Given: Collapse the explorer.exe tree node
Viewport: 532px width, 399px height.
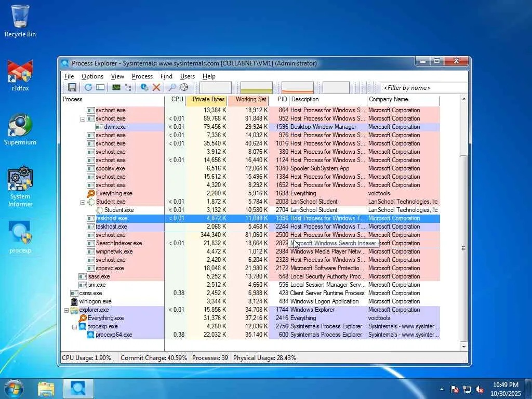Looking at the screenshot, I should point(66,311).
